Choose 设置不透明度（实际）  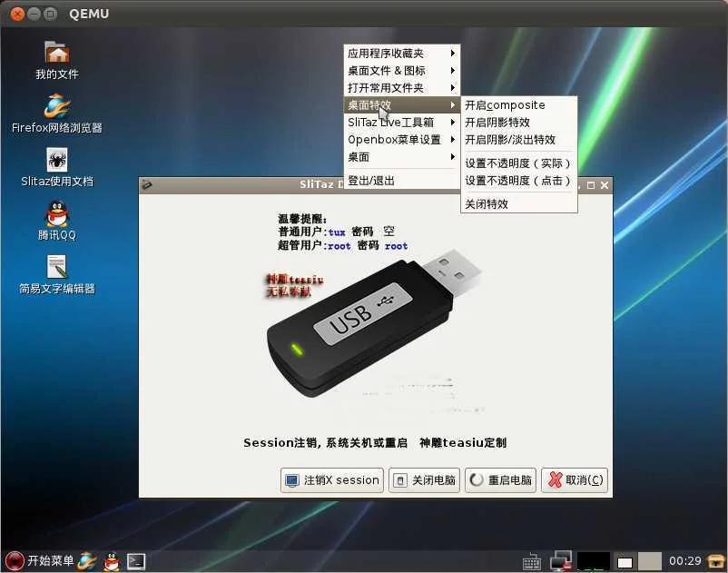518,163
